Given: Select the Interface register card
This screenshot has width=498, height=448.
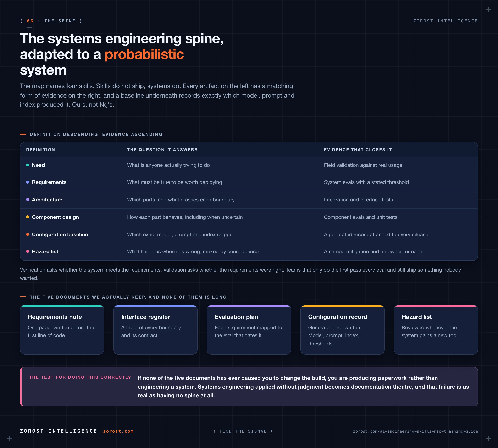Looking at the screenshot, I should pyautogui.click(x=155, y=330).
